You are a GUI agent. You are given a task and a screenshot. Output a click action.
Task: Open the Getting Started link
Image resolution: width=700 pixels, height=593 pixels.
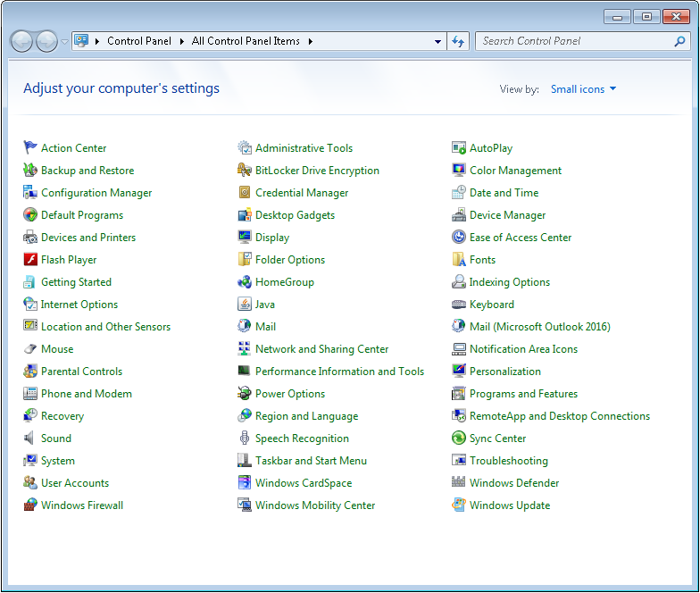77,282
